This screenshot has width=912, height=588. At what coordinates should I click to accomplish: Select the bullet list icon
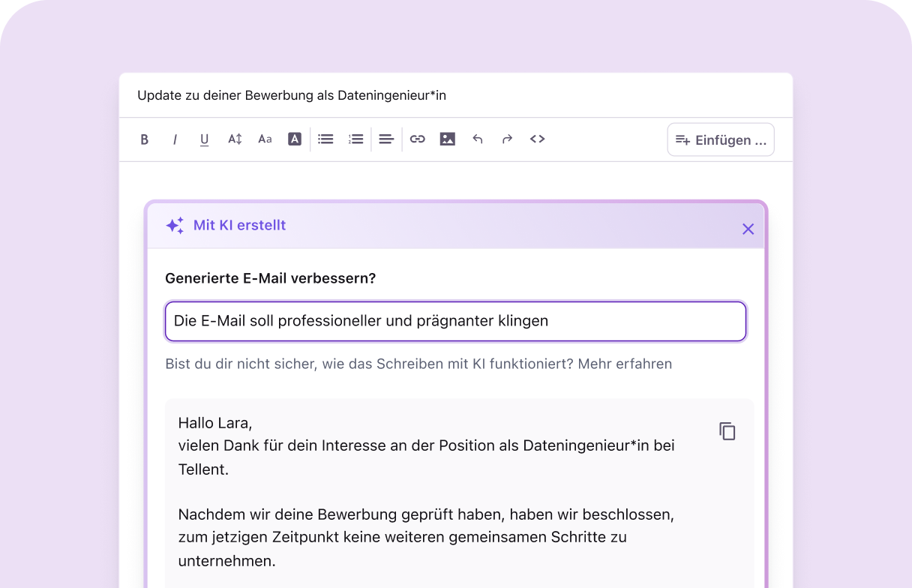coord(325,139)
